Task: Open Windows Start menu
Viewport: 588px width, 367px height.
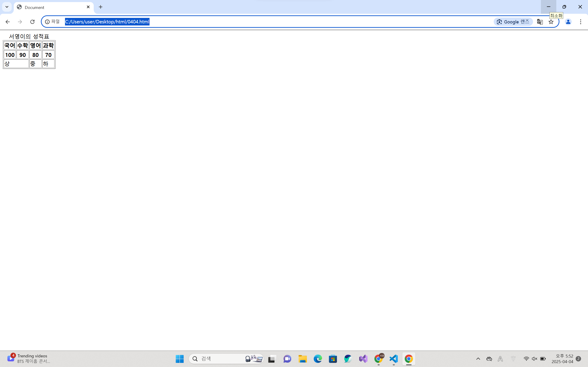Action: click(180, 359)
